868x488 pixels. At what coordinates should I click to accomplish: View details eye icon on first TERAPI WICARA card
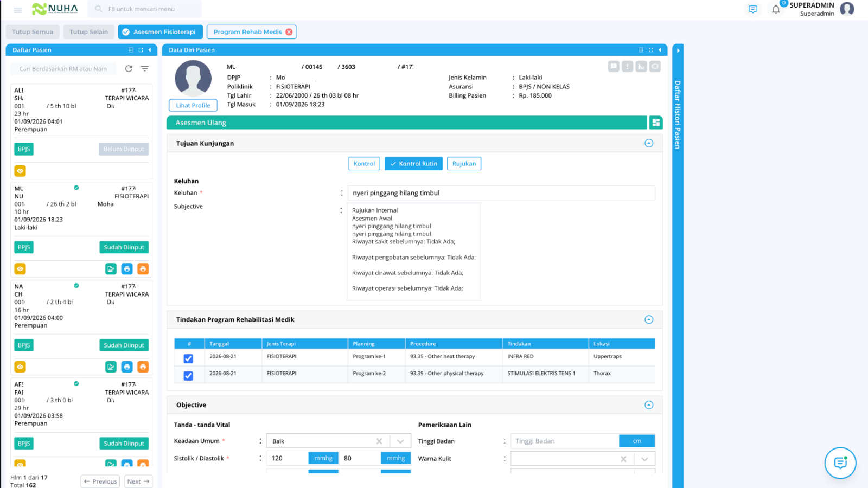click(20, 171)
